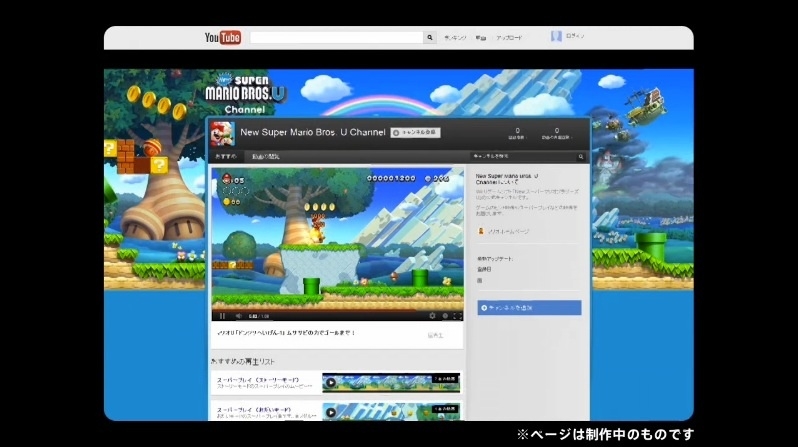Click the ログイン login link
This screenshot has width=798, height=447.
(x=575, y=36)
